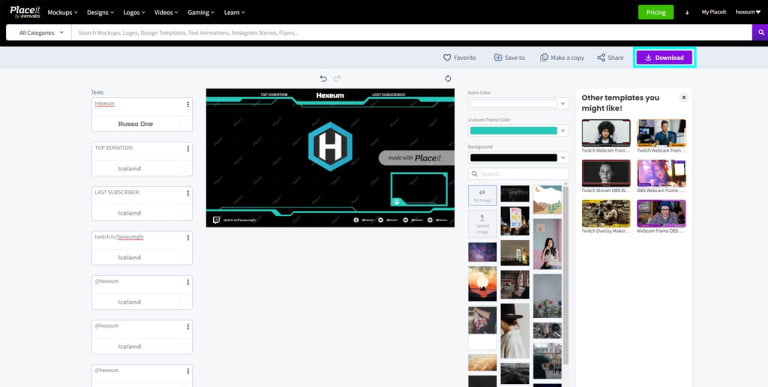
Task: Open the three-dot menu for LAST SUBSCRIBER text
Action: tap(188, 193)
